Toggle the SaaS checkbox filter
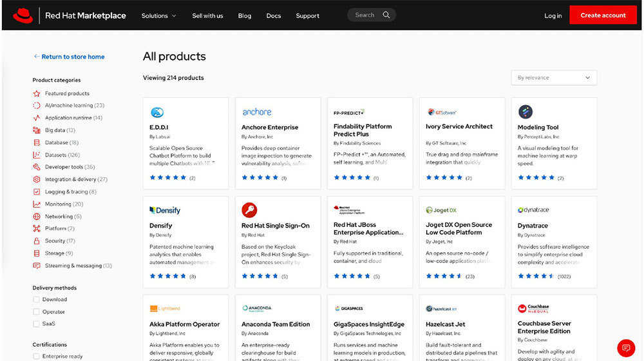 pos(37,324)
